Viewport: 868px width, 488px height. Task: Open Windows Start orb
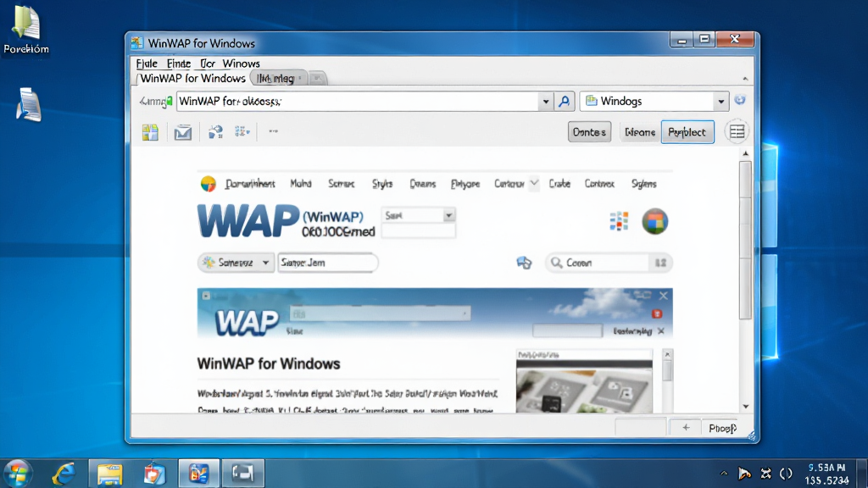click(x=18, y=474)
